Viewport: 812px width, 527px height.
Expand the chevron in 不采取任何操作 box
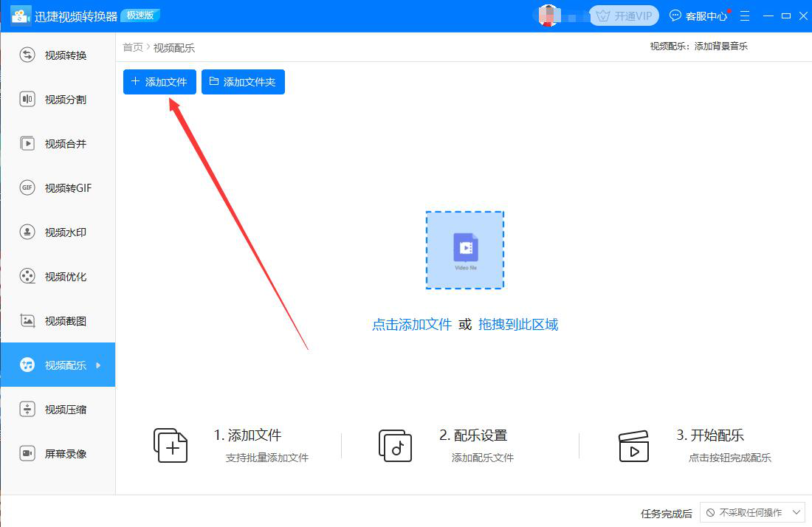tap(796, 512)
